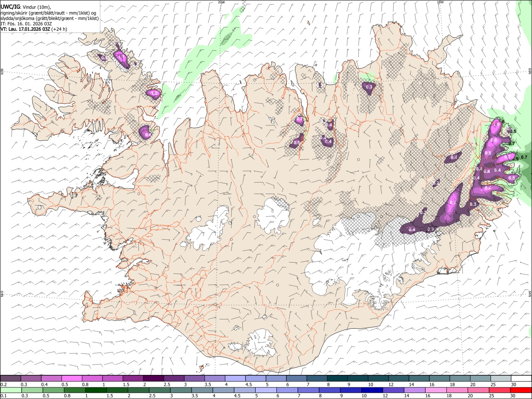Pick the white 30 swatch in upper scale
This screenshot has width=532, height=399.
(x=521, y=379)
